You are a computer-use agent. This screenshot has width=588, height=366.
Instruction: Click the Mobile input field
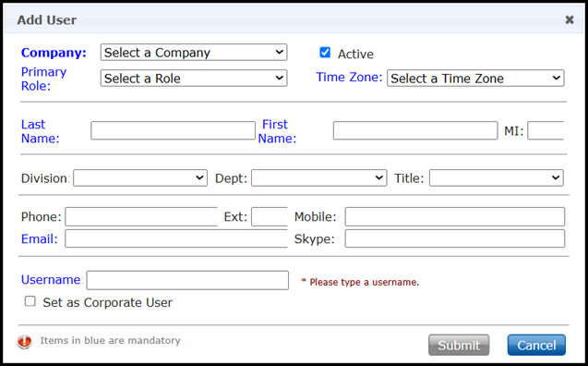pyautogui.click(x=455, y=216)
